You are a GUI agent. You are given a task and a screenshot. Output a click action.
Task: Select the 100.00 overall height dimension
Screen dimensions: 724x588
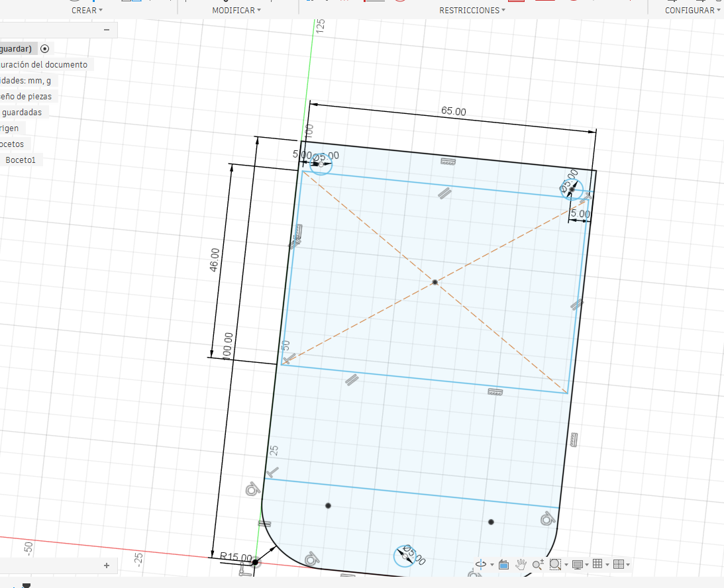pos(227,346)
